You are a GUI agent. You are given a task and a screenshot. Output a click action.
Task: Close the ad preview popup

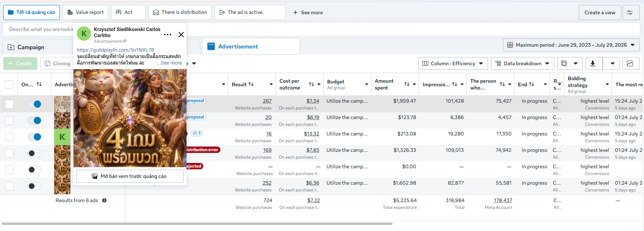coord(181,35)
